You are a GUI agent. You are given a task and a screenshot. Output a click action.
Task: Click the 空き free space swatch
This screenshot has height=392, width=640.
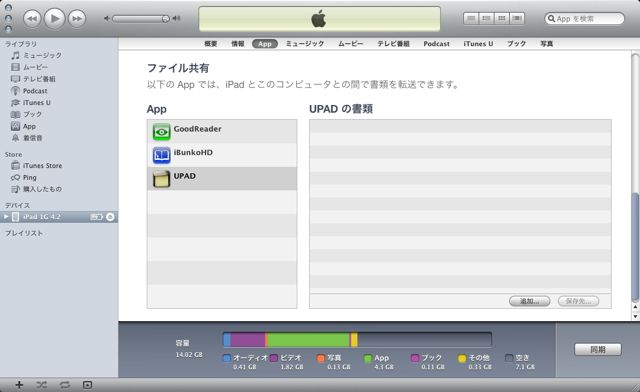509,358
